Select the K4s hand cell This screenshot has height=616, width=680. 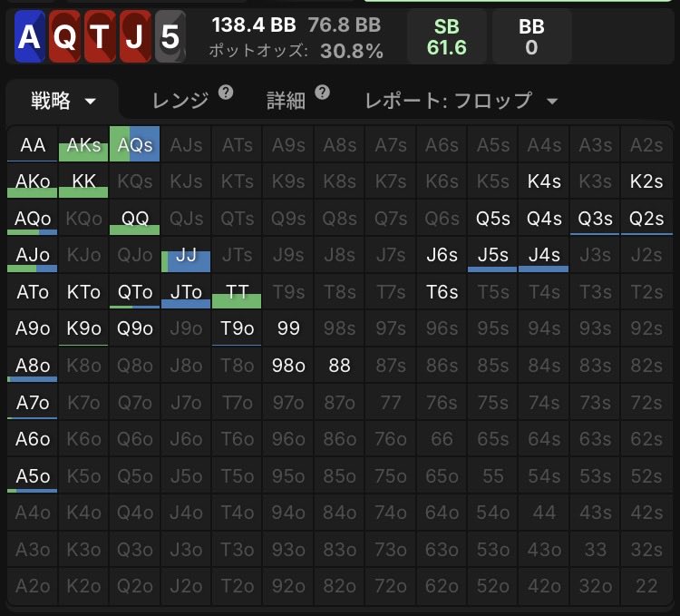[544, 181]
